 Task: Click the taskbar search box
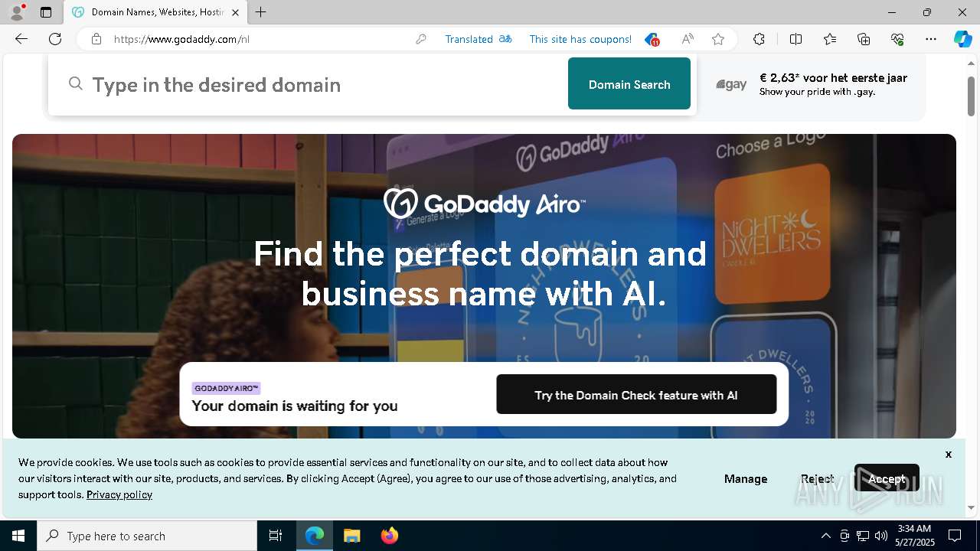pos(147,536)
